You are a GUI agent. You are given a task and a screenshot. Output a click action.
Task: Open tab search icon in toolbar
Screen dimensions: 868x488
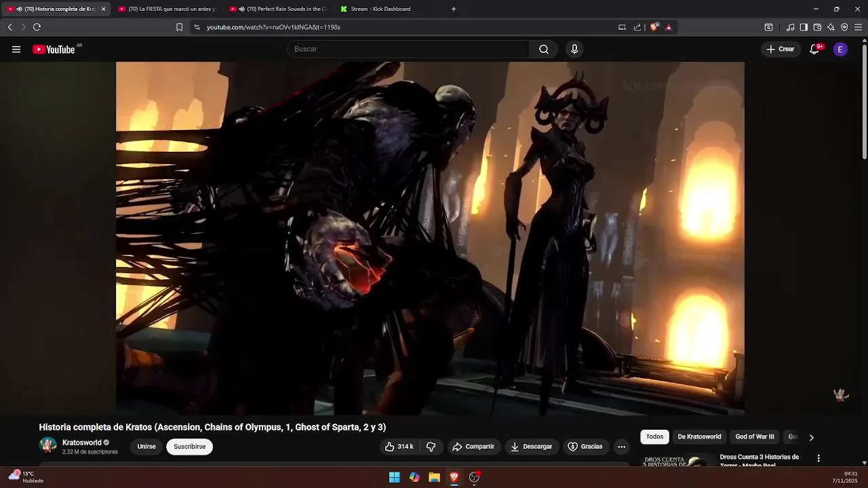[x=768, y=27]
